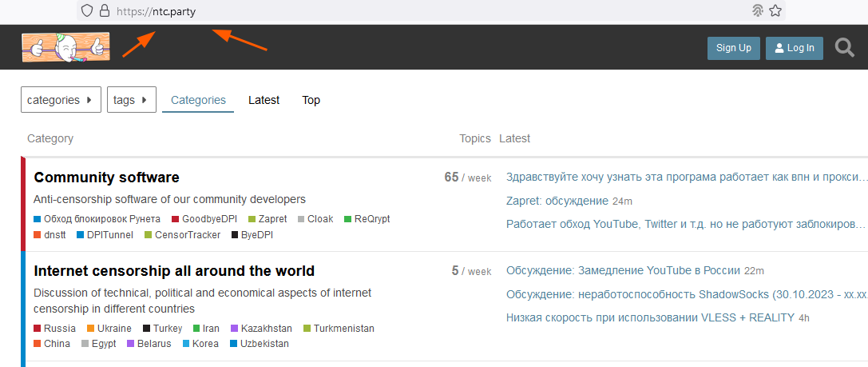
Task: Click the forum logo image
Action: click(x=65, y=48)
